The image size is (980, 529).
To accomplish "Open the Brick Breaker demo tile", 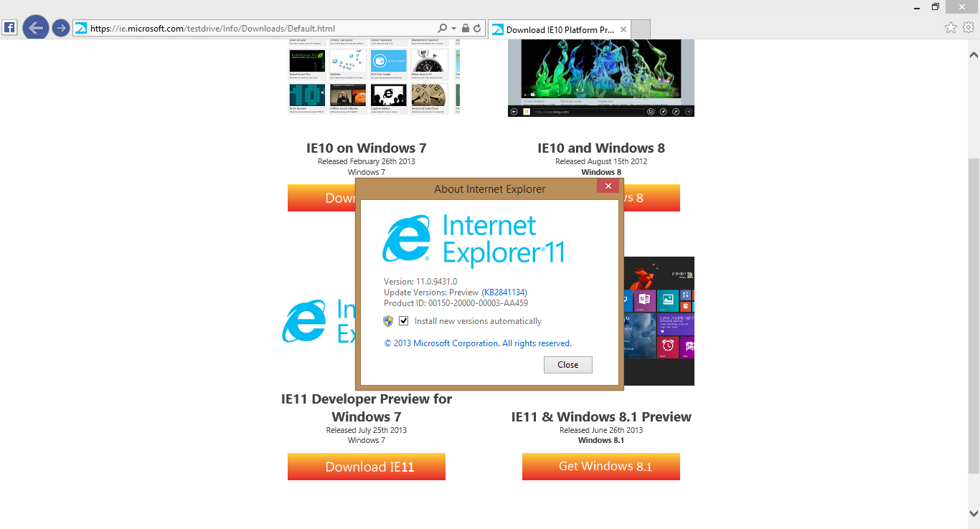I will pyautogui.click(x=307, y=99).
